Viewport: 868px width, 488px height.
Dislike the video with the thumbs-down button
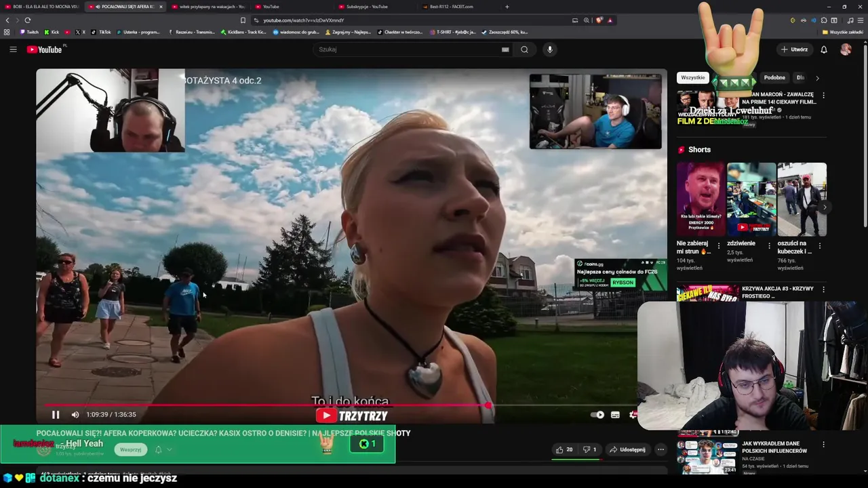[x=589, y=449]
